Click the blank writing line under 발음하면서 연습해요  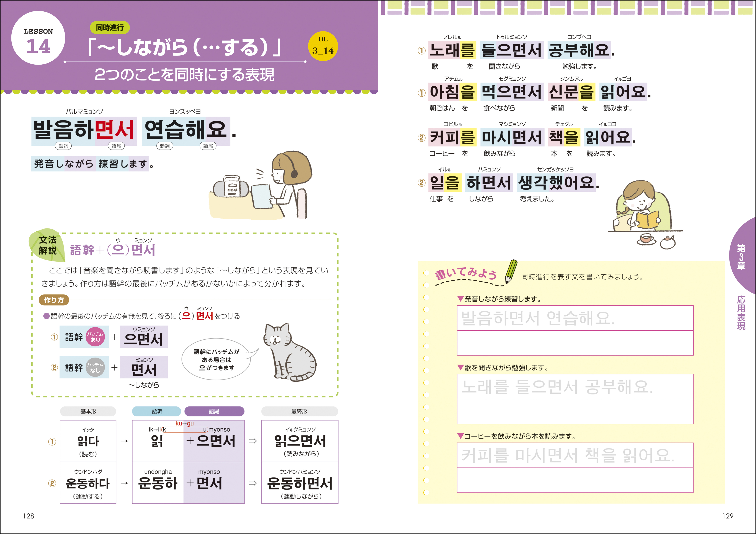[575, 343]
